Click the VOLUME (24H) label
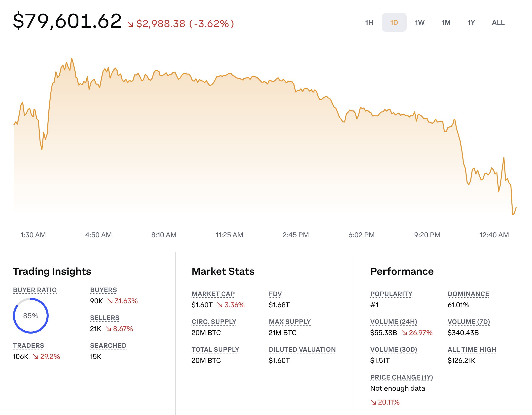Image resolution: width=532 pixels, height=415 pixels. tap(394, 322)
